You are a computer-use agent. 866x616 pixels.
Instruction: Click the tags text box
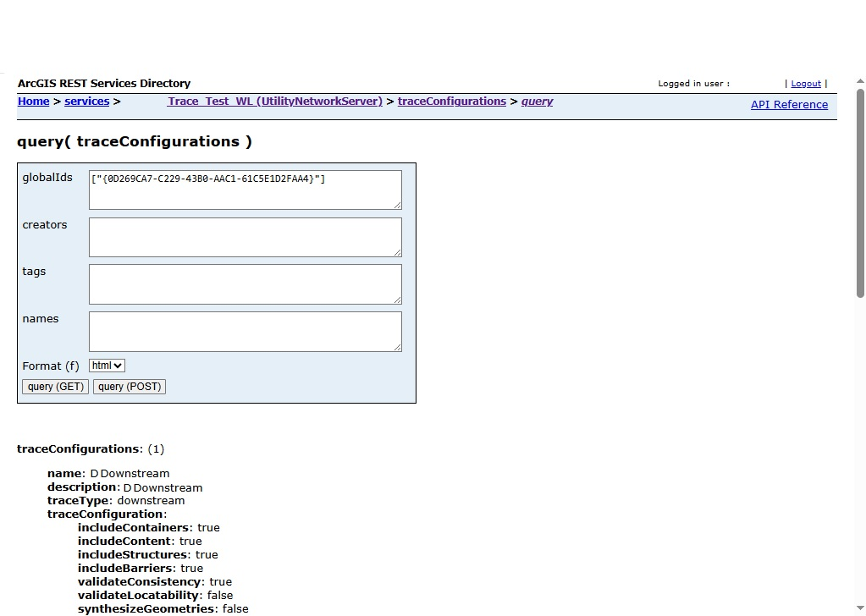point(245,284)
